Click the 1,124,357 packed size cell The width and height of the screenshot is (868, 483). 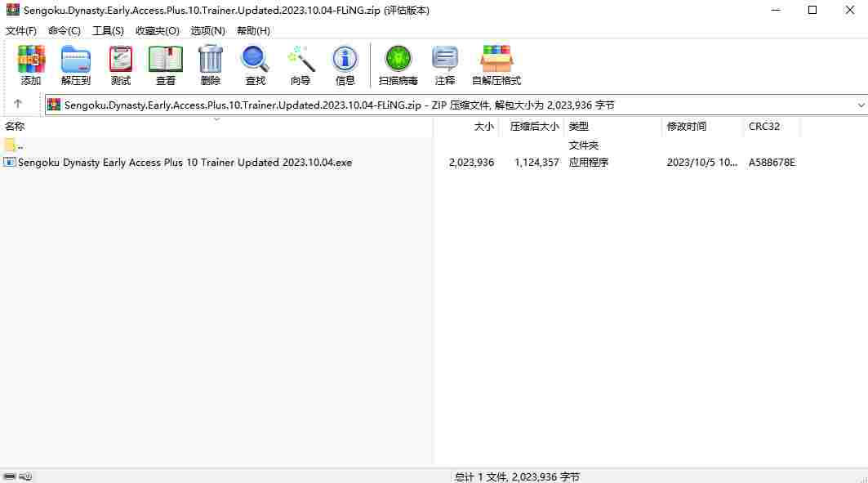point(537,163)
